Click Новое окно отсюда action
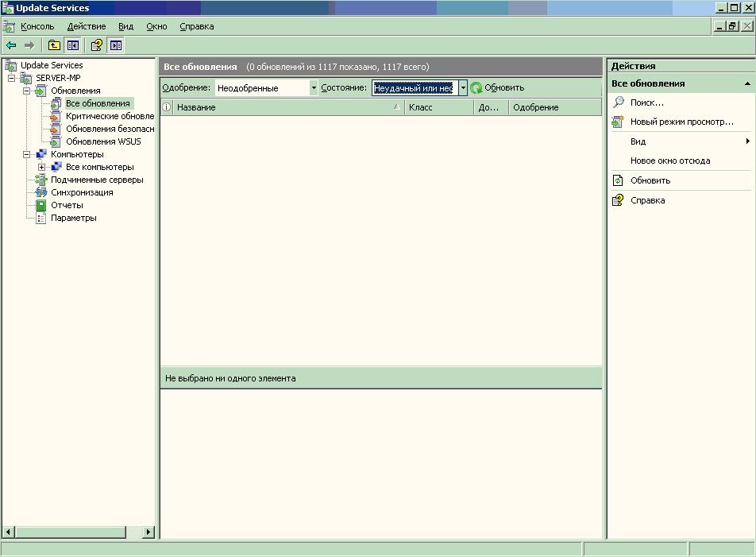Viewport: 756px width, 557px height. coord(670,161)
